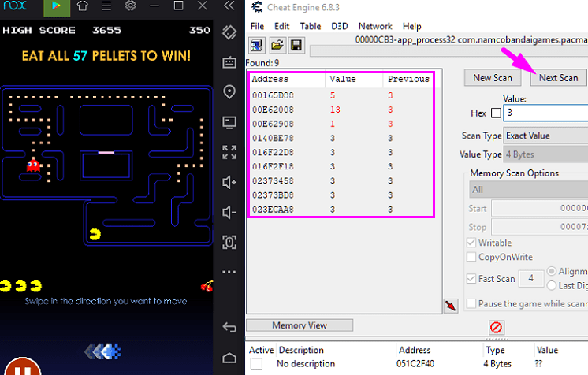This screenshot has height=375, width=588.
Task: Click the Stop address field
Action: coord(540,227)
